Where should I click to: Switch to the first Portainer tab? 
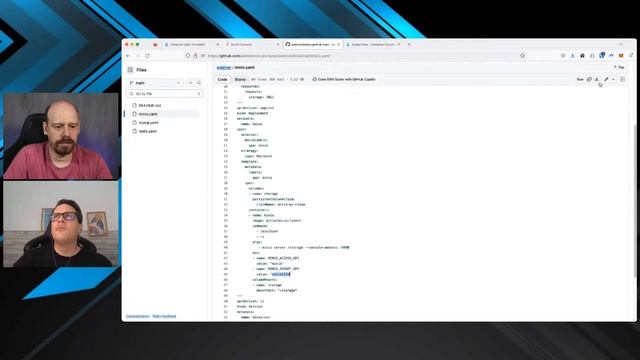coord(191,44)
